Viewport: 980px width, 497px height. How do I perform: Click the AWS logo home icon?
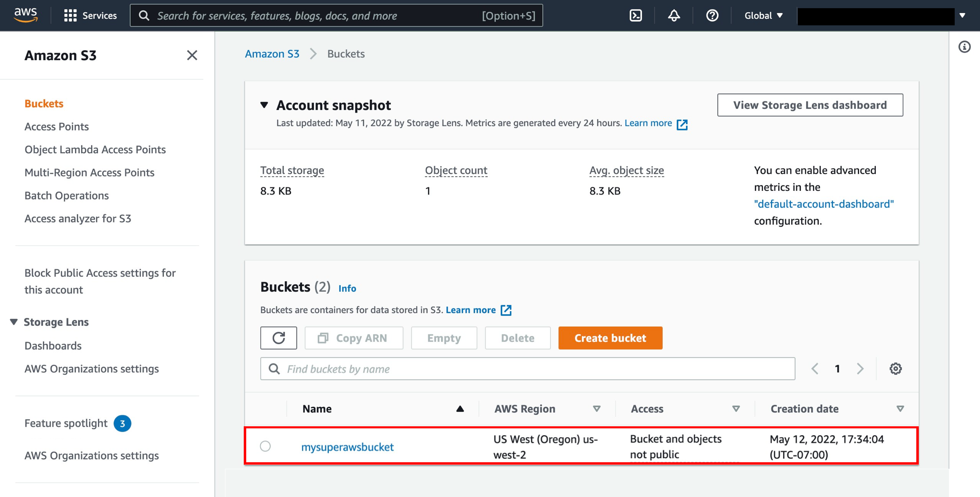[x=26, y=15]
